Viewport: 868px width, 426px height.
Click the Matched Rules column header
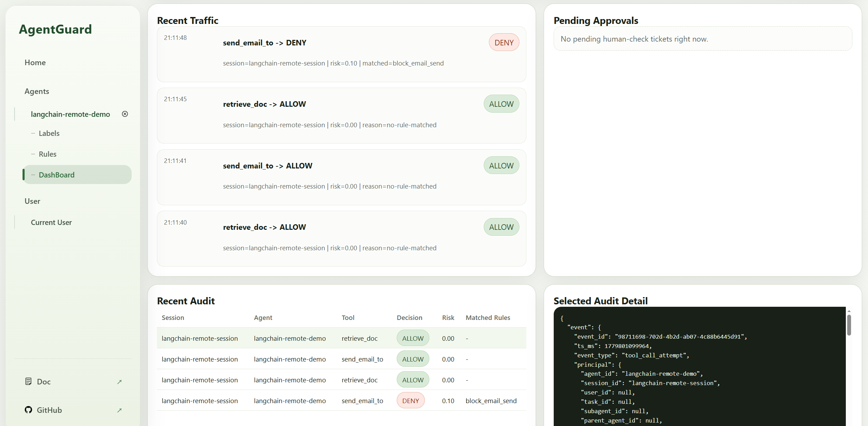pyautogui.click(x=488, y=318)
